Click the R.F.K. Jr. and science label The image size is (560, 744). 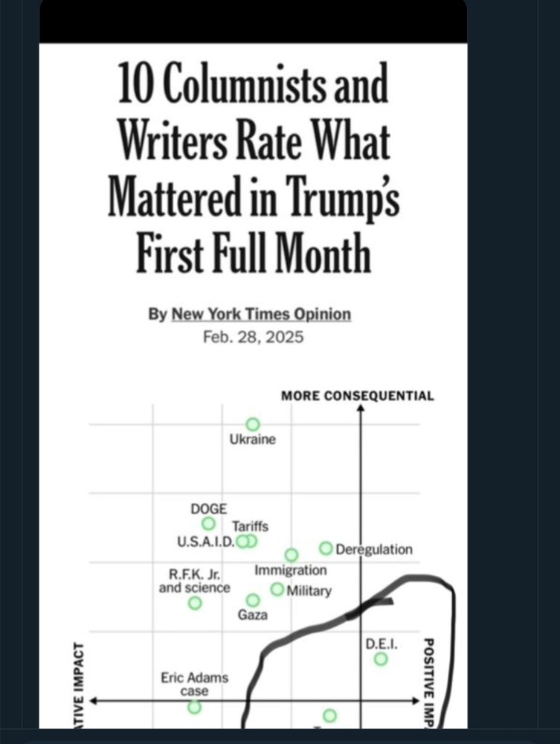pos(195,581)
